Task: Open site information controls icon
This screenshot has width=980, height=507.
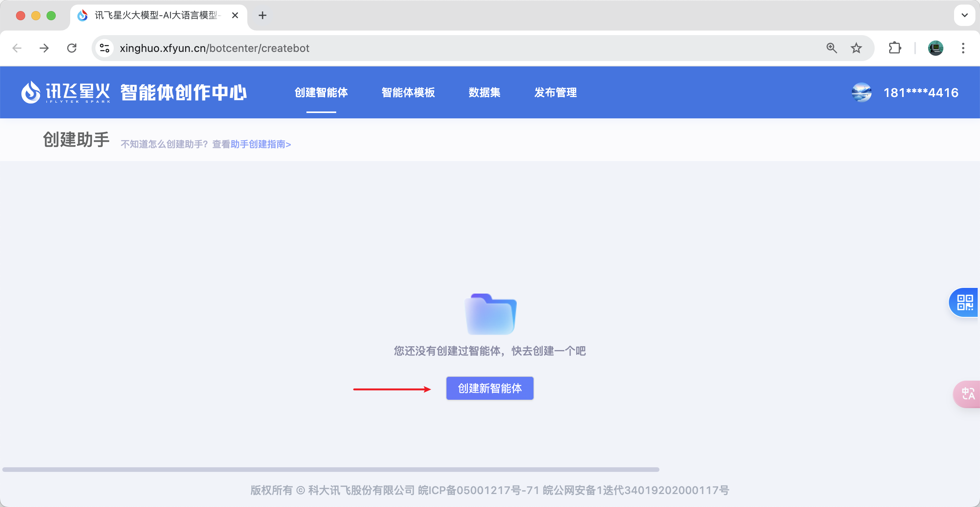Action: [104, 48]
